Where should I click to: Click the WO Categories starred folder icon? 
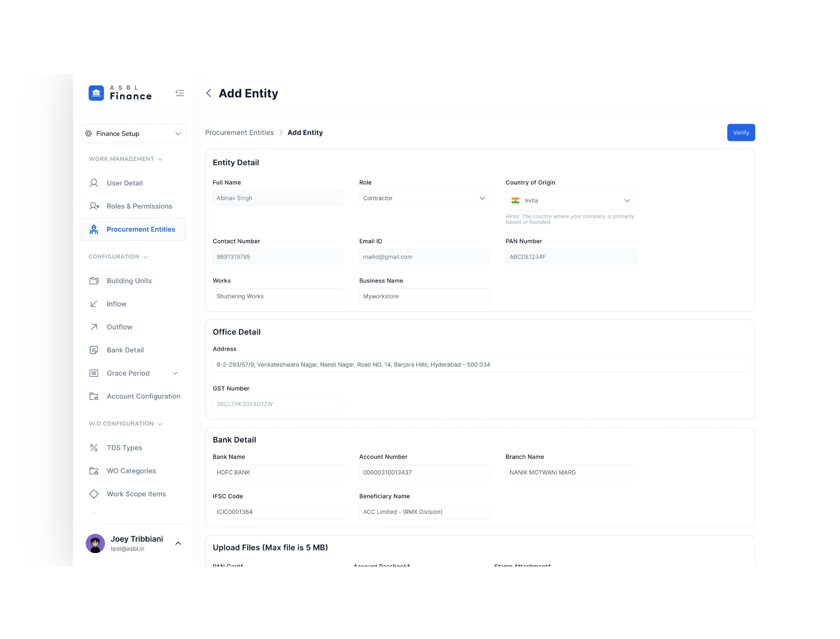tap(94, 471)
